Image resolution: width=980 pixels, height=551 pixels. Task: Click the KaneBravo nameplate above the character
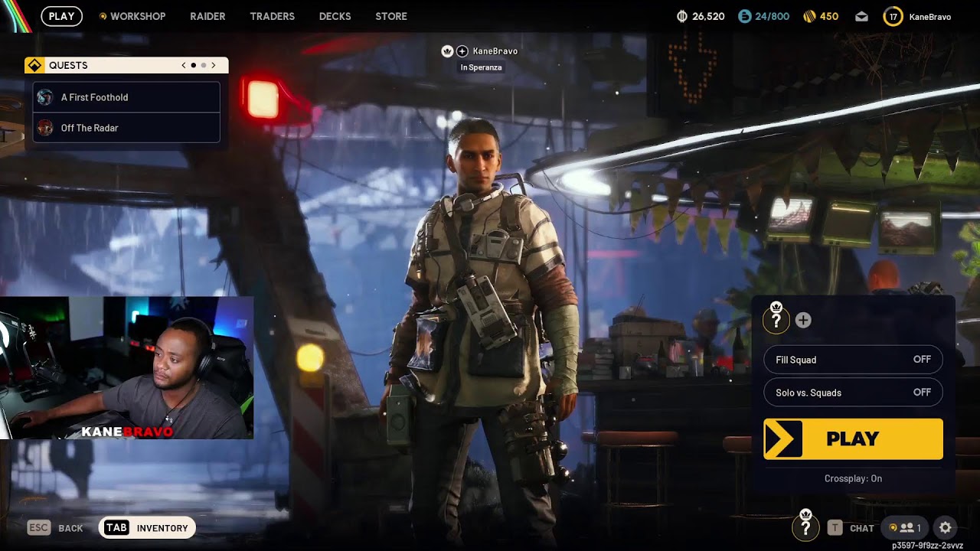(495, 51)
